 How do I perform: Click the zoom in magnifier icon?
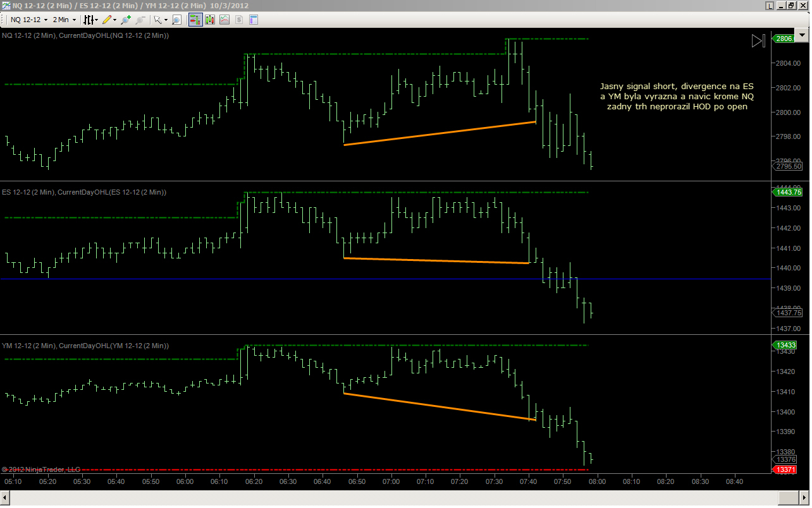click(126, 20)
